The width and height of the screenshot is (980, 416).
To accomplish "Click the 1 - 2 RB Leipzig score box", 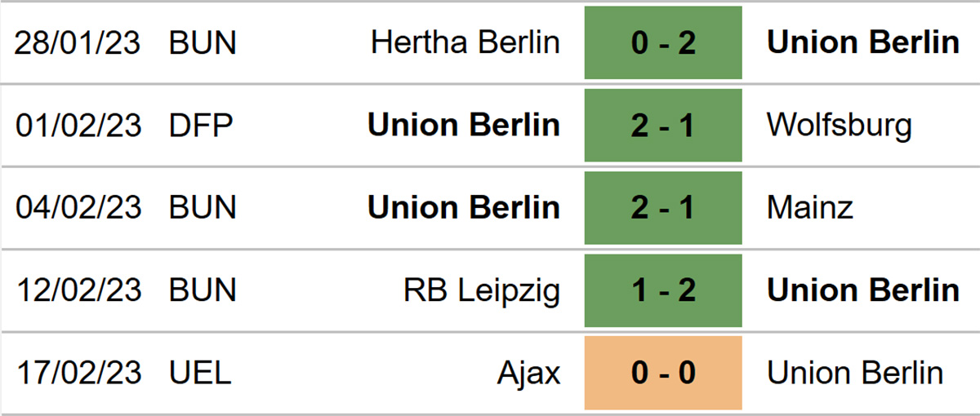I will click(x=663, y=290).
